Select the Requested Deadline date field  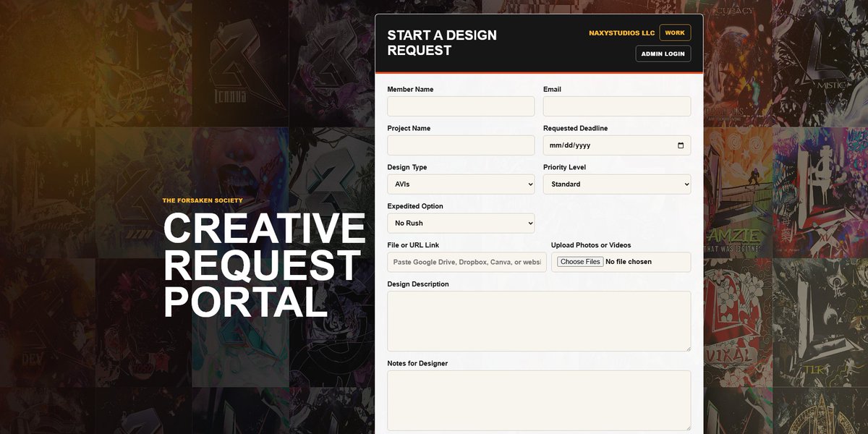617,145
